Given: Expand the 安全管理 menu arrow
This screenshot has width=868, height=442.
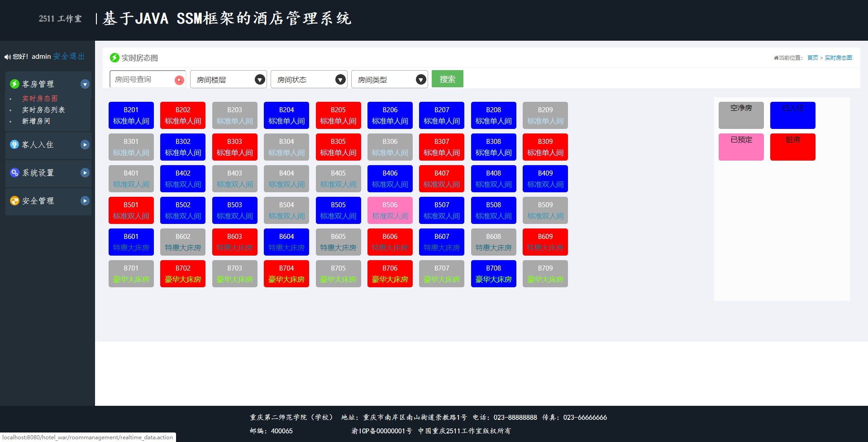Looking at the screenshot, I should 85,201.
